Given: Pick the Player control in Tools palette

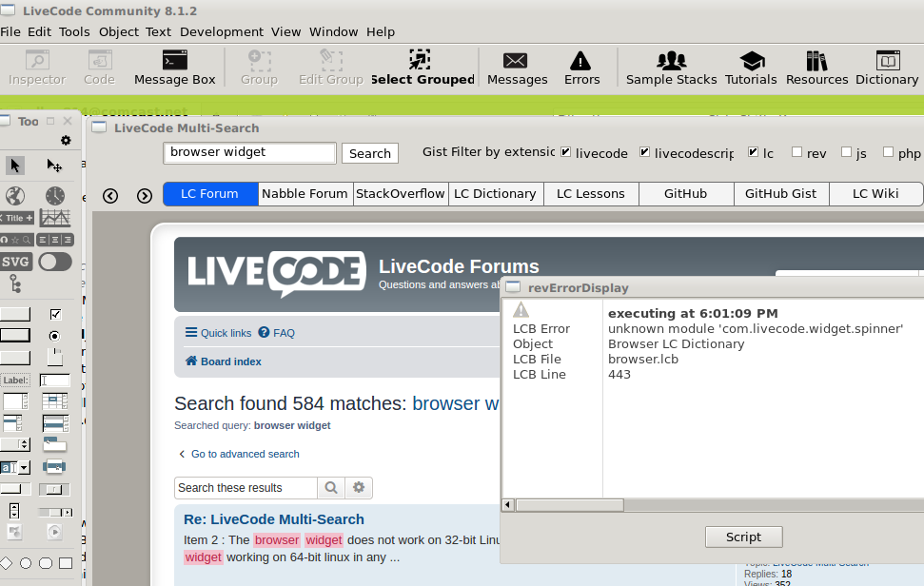Looking at the screenshot, I should pyautogui.click(x=54, y=533).
